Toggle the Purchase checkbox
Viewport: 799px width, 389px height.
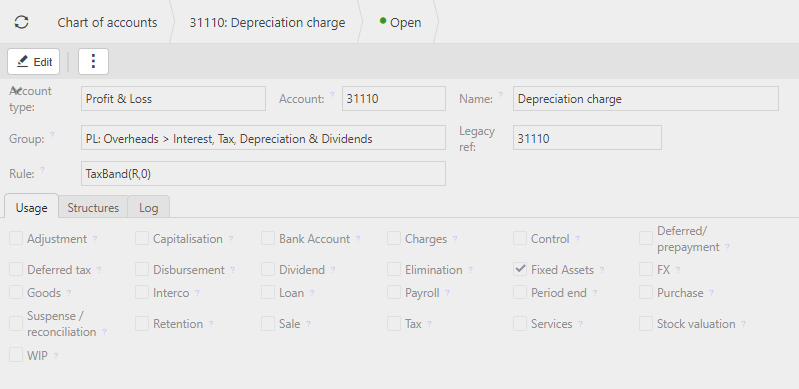pyautogui.click(x=646, y=292)
